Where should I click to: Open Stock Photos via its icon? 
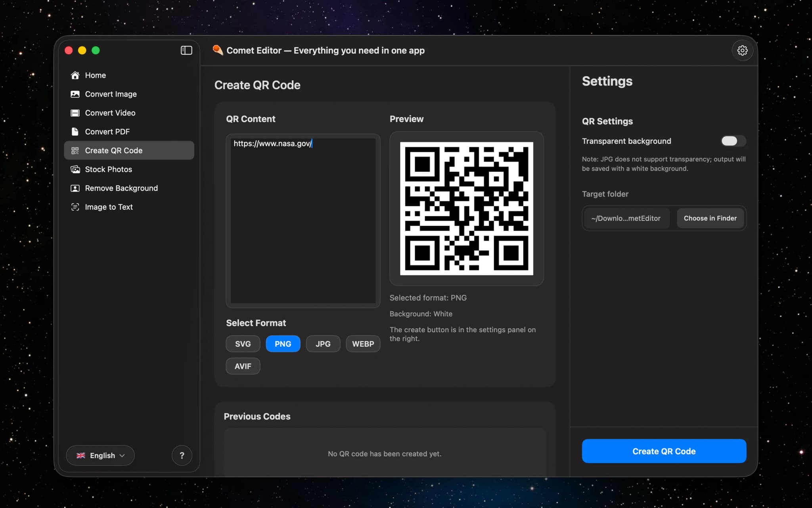coord(75,169)
